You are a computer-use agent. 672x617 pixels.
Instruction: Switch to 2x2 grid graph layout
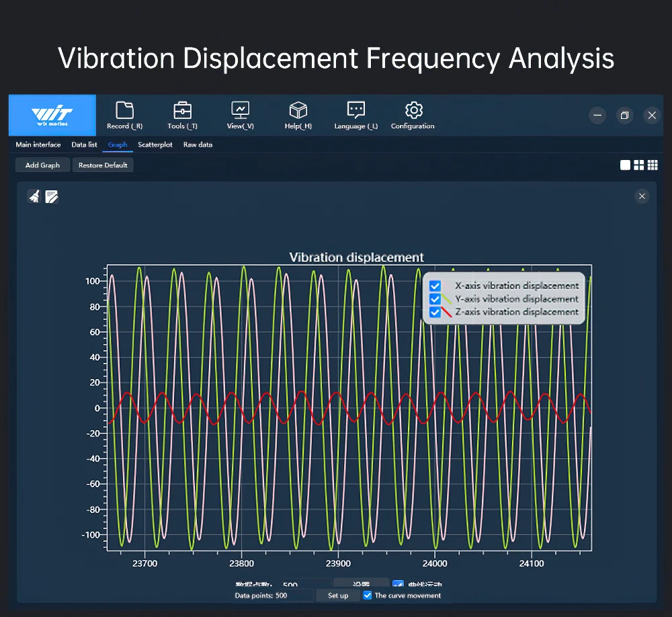coord(639,165)
